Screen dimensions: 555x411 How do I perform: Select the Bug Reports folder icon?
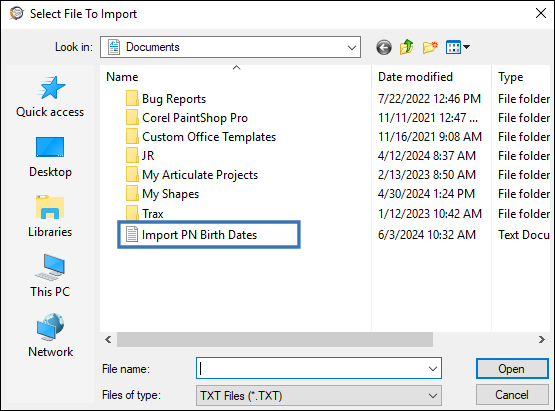pos(132,98)
